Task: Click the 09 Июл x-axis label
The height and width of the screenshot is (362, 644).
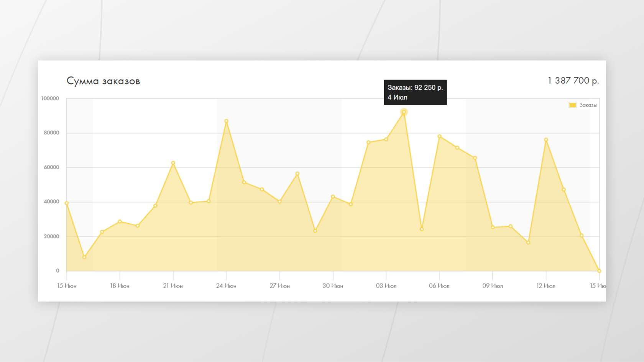Action: click(x=493, y=286)
